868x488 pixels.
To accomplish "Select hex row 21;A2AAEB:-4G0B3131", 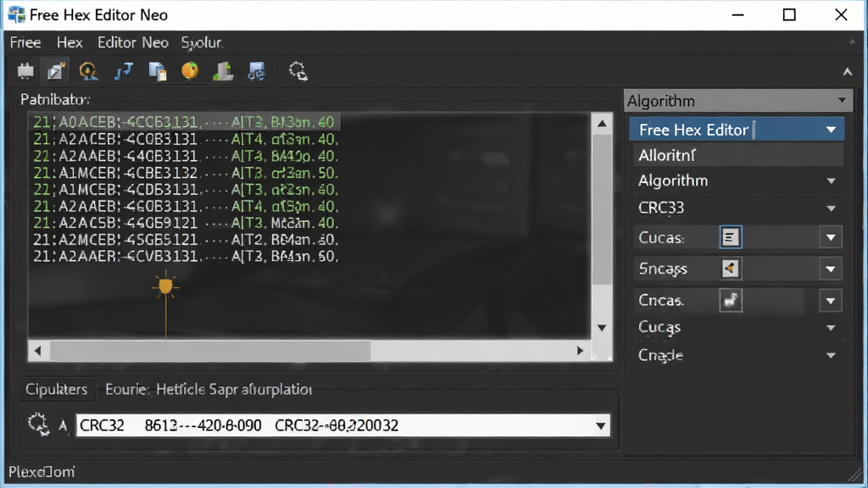I will (x=185, y=207).
